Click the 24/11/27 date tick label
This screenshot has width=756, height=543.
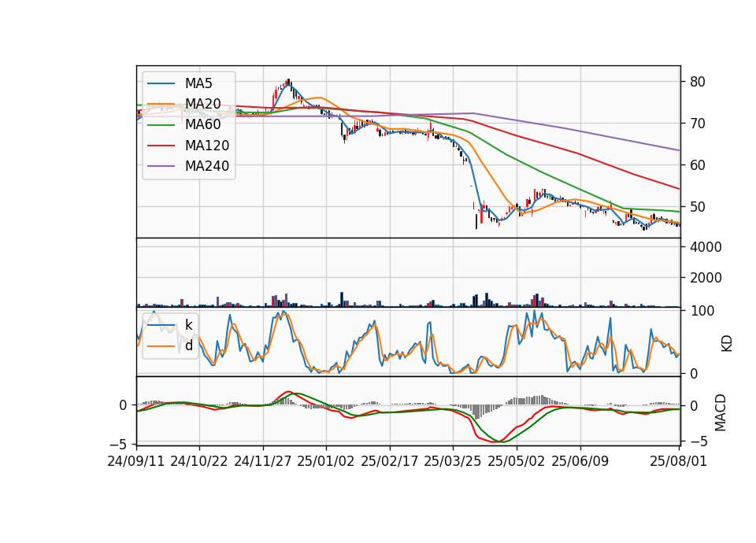263,461
